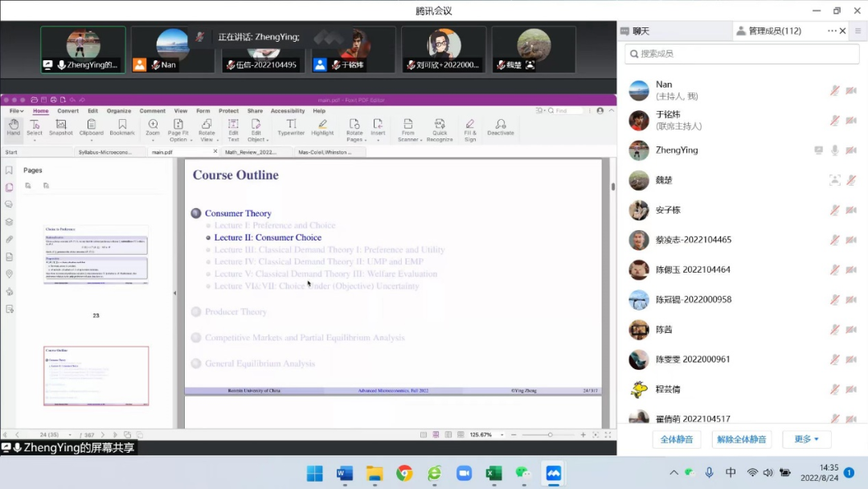This screenshot has width=868, height=489.
Task: Open the File menu dropdown
Action: [16, 111]
